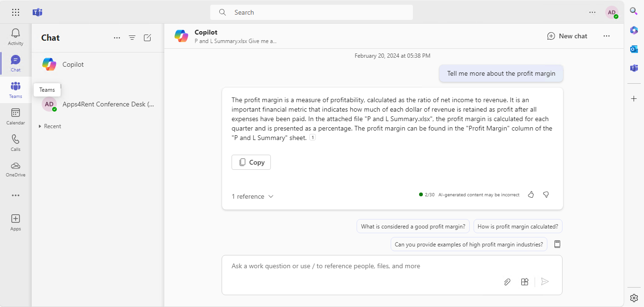The height and width of the screenshot is (307, 644).
Task: Open Activity in the left rail
Action: pyautogui.click(x=16, y=37)
